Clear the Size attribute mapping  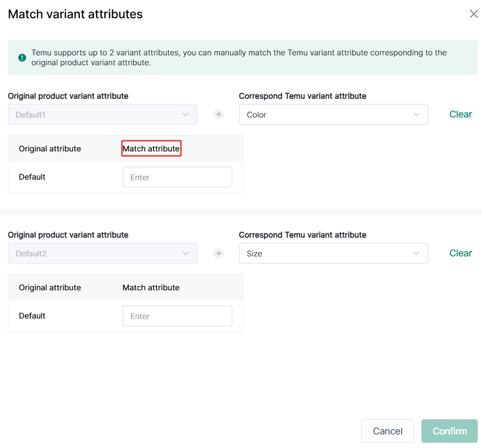[x=461, y=253]
